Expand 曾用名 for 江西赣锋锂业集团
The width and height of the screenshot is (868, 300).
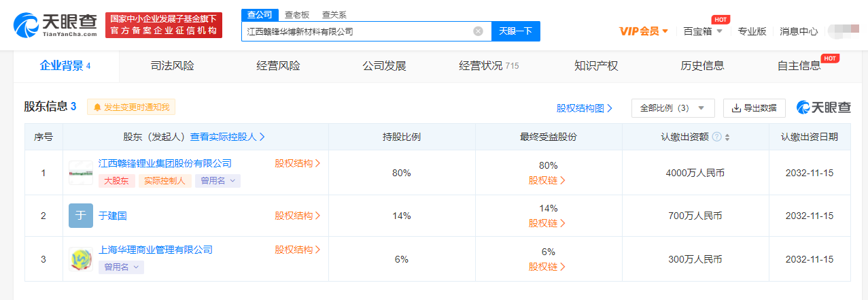218,181
